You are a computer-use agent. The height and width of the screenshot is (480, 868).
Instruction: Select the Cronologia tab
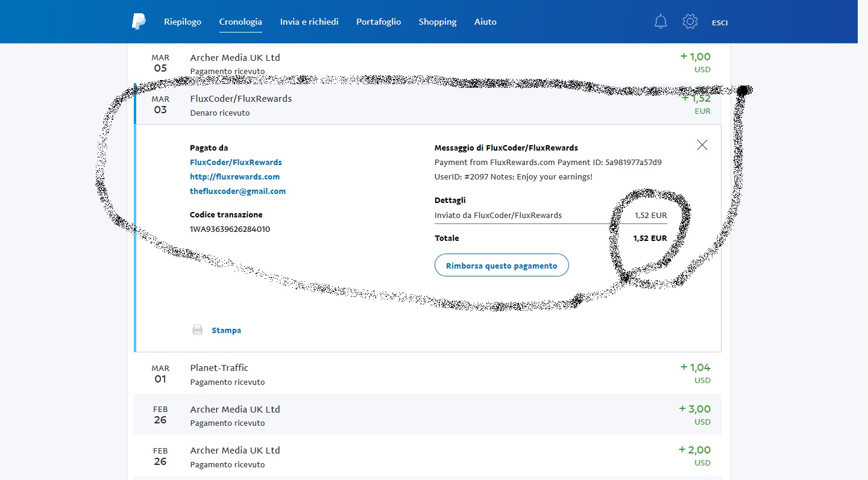(241, 22)
